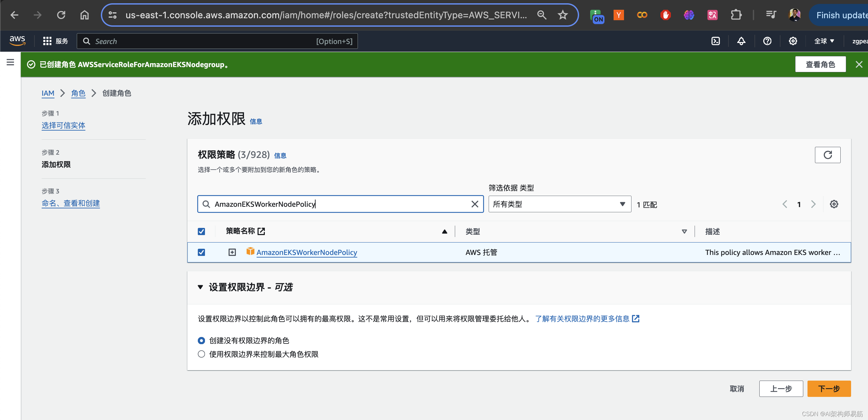
Task: Click the zoom magnifier icon in address bar
Action: pos(541,15)
